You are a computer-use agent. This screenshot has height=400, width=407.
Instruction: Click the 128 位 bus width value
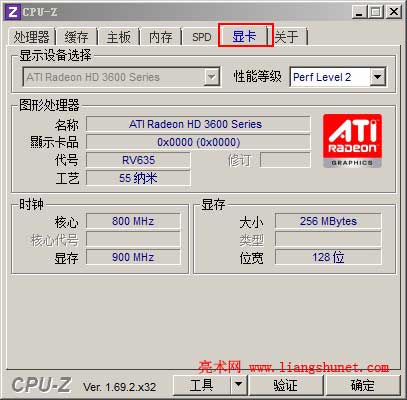point(328,257)
